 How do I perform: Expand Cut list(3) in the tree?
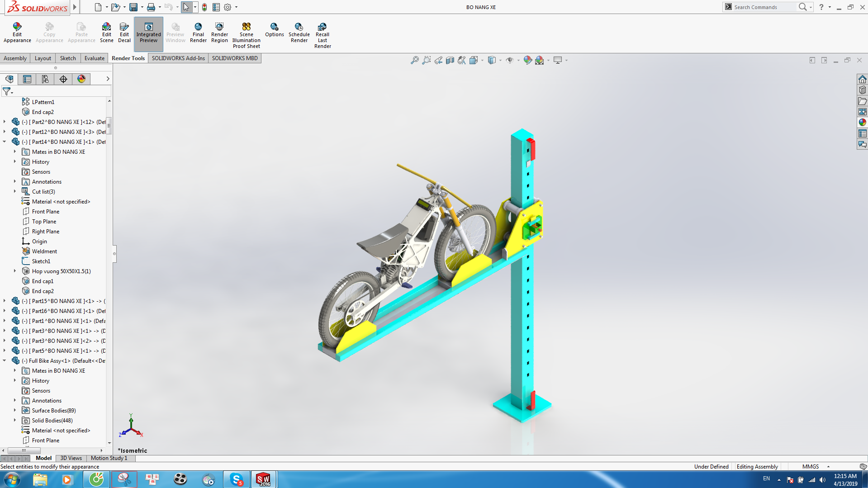point(14,191)
